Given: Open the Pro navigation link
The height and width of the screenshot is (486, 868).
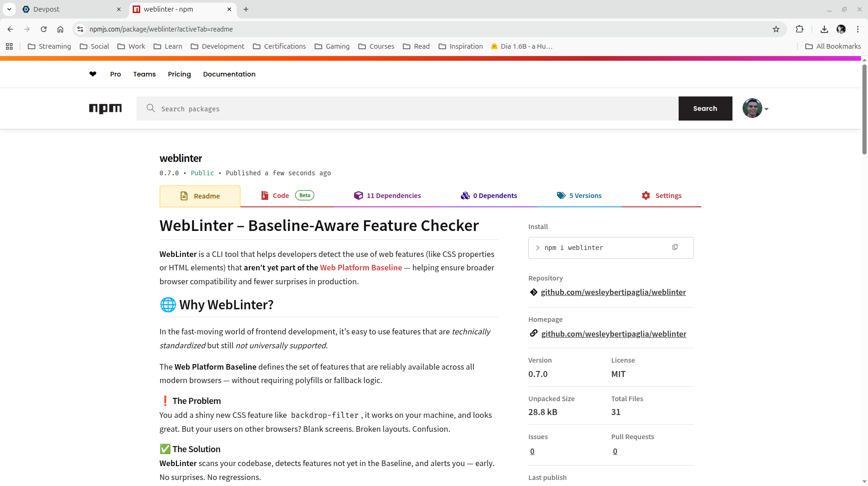Looking at the screenshot, I should tap(116, 74).
